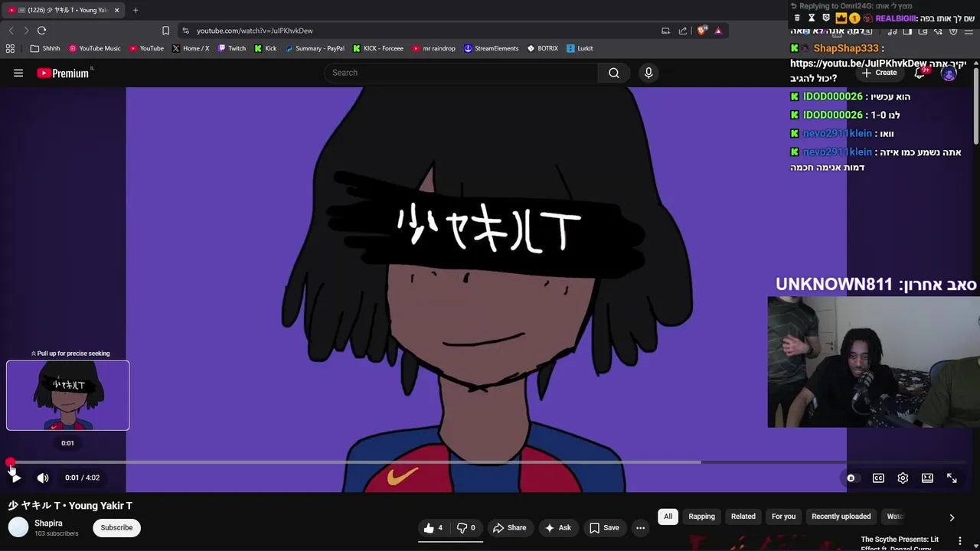
Task: Go back in browser
Action: tap(11, 31)
